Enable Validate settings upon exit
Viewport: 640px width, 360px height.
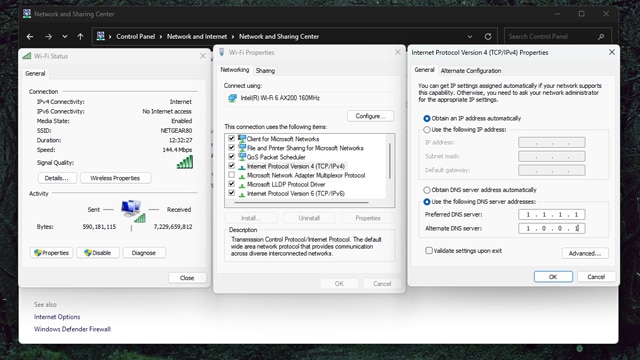coord(429,251)
